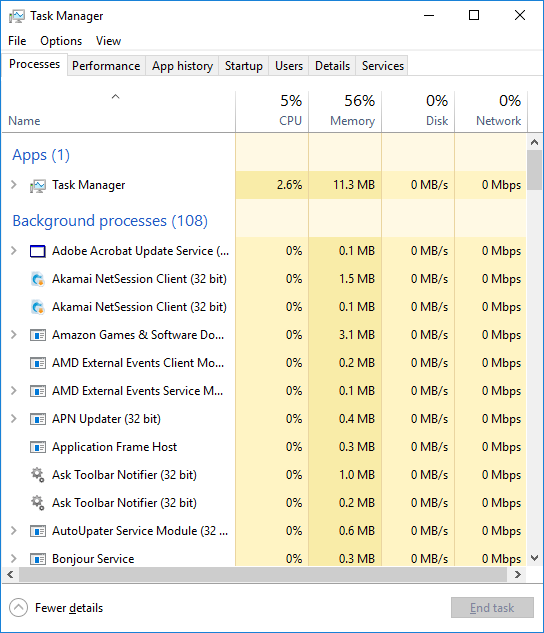Click the vertical scrollbar up arrow

(535, 142)
